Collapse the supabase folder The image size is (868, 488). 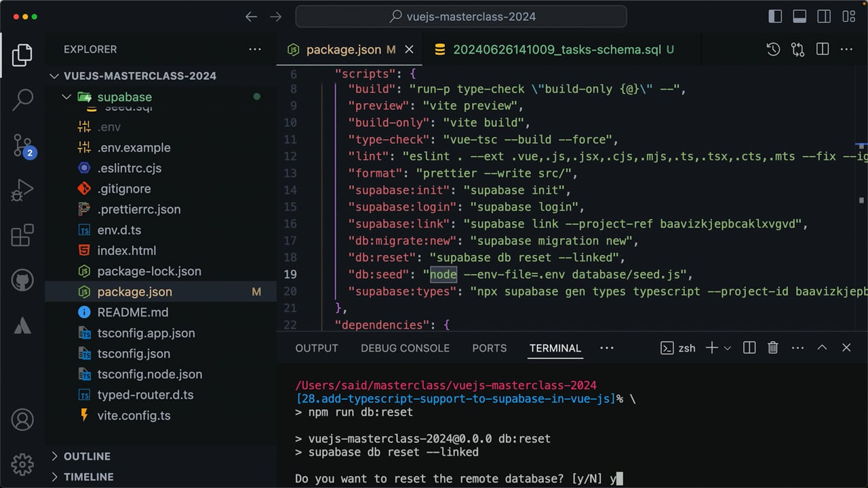pyautogui.click(x=161, y=97)
